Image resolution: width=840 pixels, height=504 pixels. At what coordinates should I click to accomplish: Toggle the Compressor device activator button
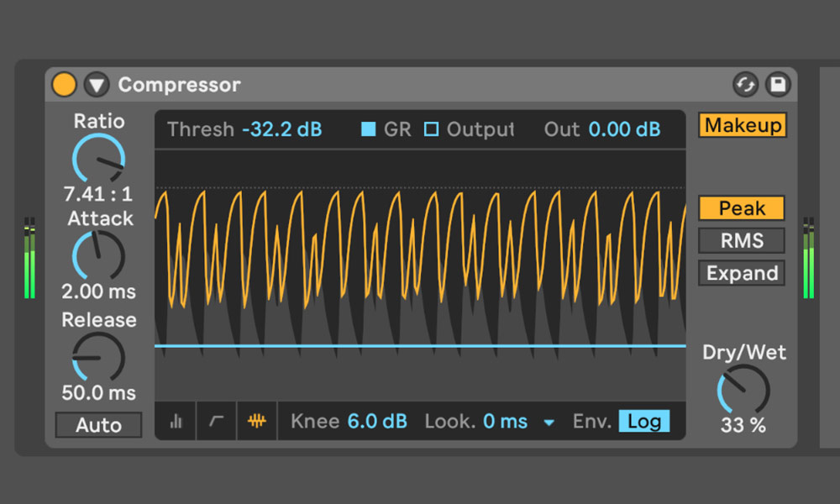64,85
